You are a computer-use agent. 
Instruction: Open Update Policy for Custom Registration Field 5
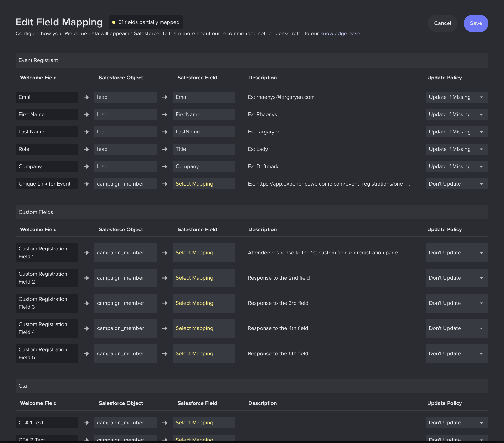click(457, 354)
